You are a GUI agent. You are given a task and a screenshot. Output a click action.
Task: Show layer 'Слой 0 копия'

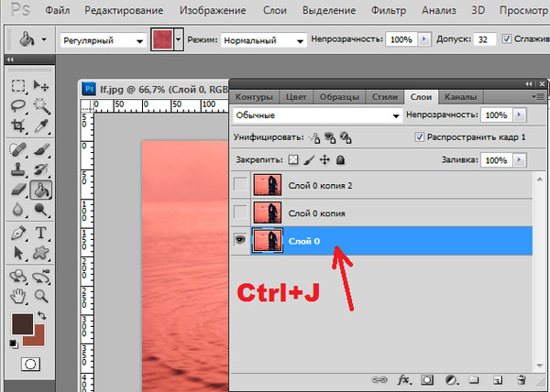pyautogui.click(x=240, y=212)
